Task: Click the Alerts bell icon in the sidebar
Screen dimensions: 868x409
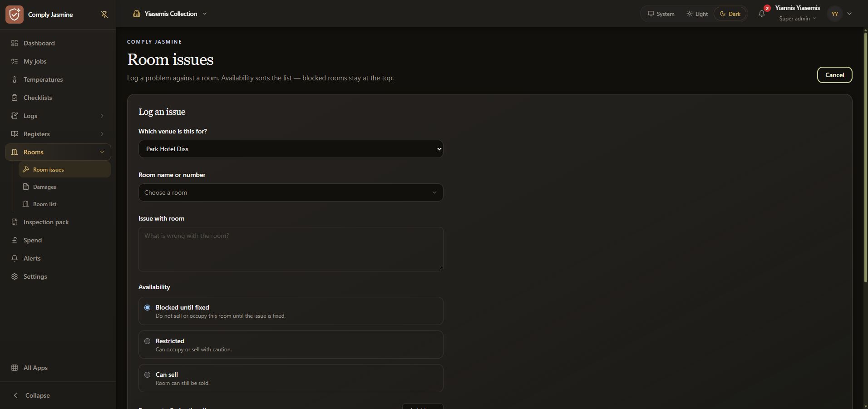Action: [x=15, y=258]
